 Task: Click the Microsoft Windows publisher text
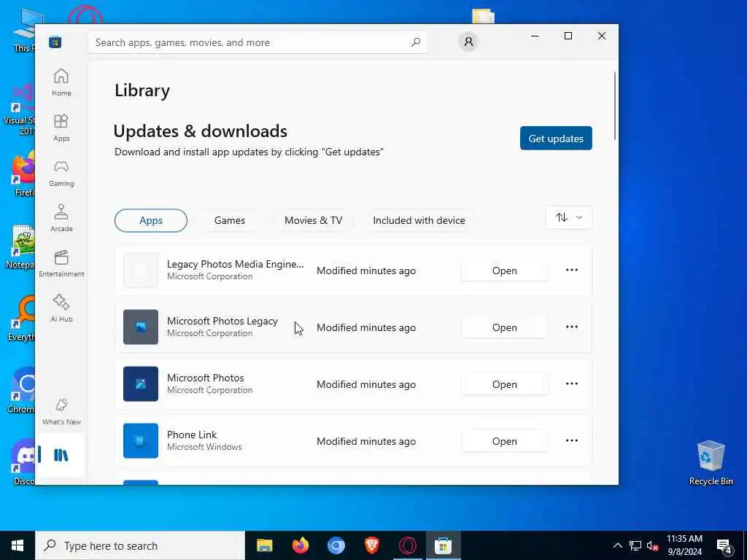pos(204,447)
